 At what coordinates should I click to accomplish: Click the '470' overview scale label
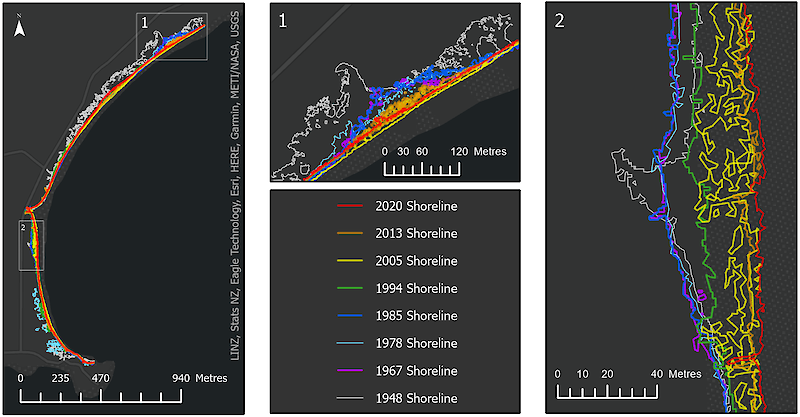(x=100, y=378)
